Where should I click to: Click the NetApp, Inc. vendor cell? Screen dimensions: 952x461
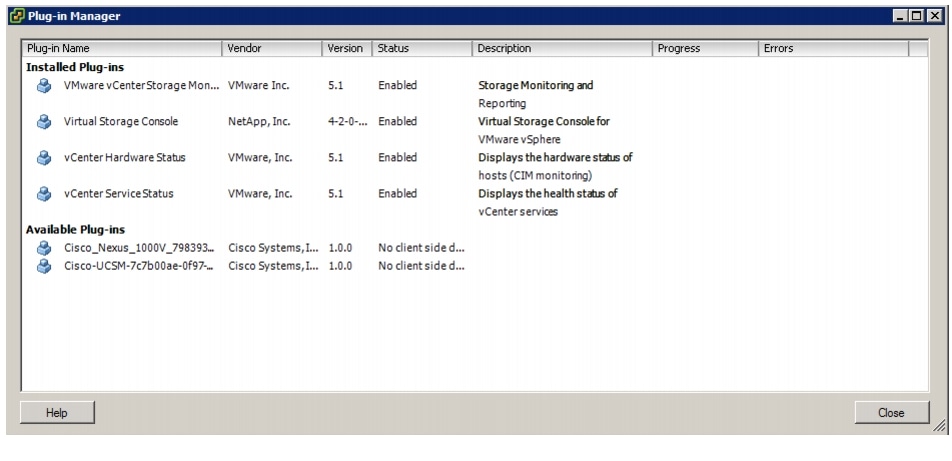click(259, 121)
